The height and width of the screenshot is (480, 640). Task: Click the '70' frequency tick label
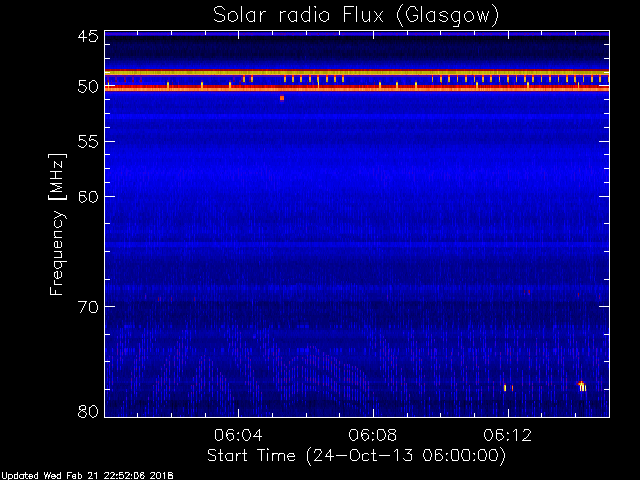tap(88, 307)
